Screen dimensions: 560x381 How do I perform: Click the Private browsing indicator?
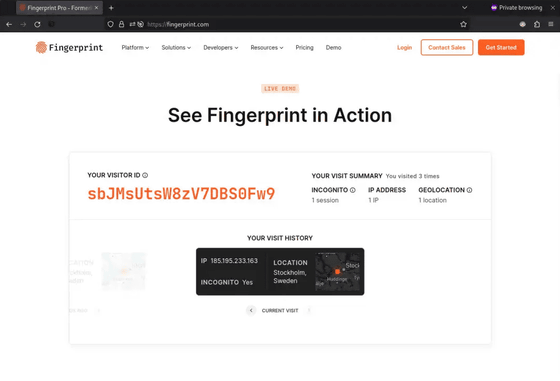click(516, 7)
